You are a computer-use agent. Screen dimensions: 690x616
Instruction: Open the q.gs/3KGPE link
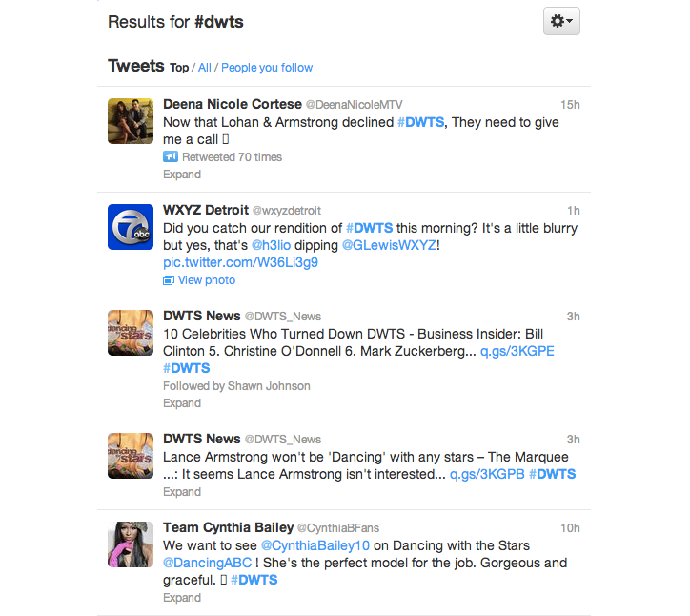point(517,351)
